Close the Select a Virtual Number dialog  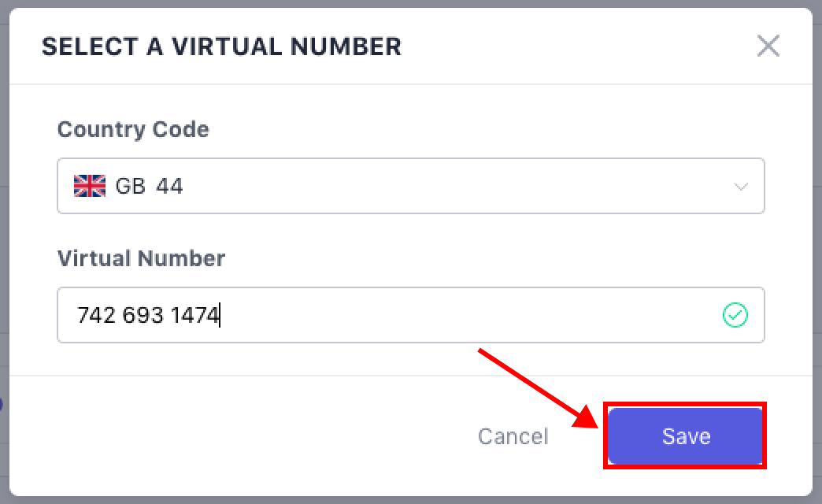tap(768, 46)
